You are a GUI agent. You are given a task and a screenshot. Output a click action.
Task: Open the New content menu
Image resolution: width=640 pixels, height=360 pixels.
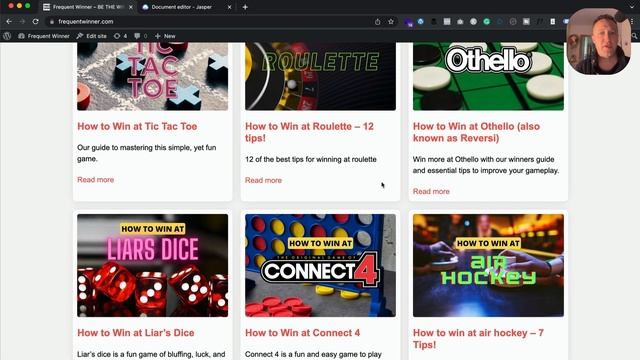[165, 36]
